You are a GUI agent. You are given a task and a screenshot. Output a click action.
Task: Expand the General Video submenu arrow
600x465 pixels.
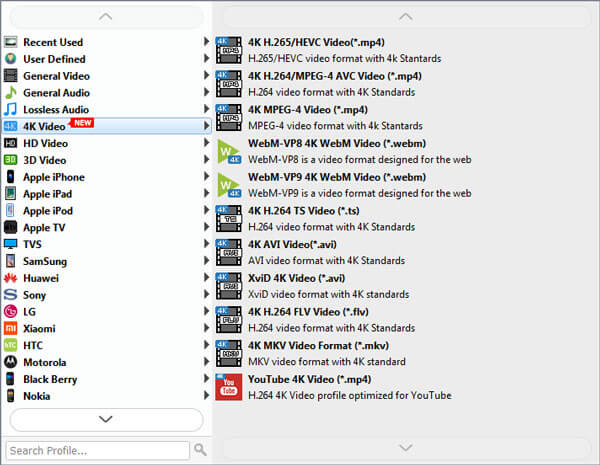pyautogui.click(x=207, y=76)
